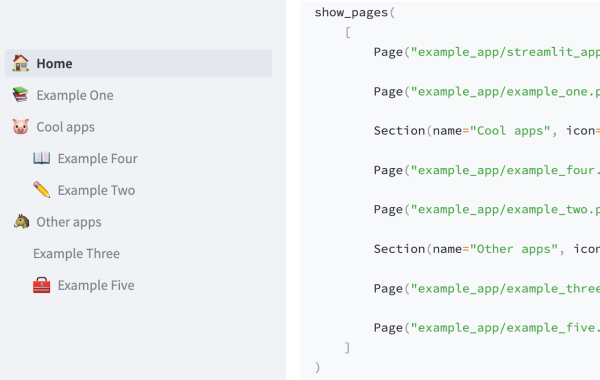Image resolution: width=600 pixels, height=380 pixels.
Task: Go to Example One page
Action: [x=139, y=95]
